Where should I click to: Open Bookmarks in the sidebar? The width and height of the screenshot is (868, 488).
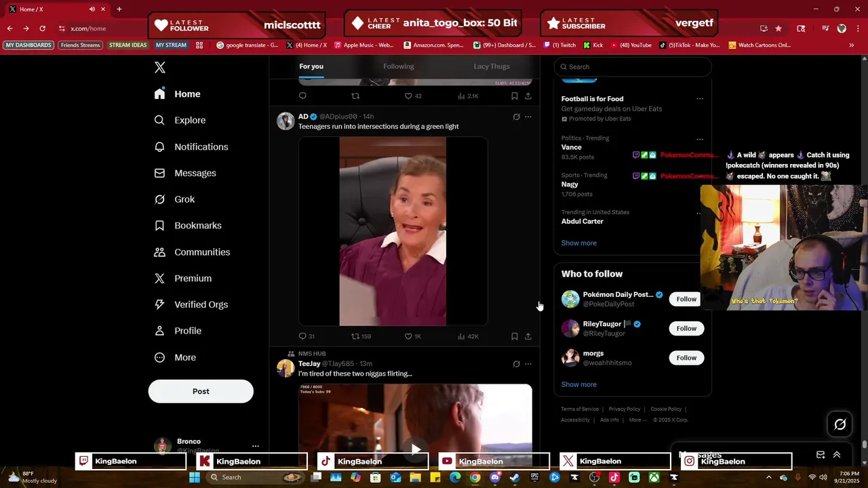tap(189, 226)
